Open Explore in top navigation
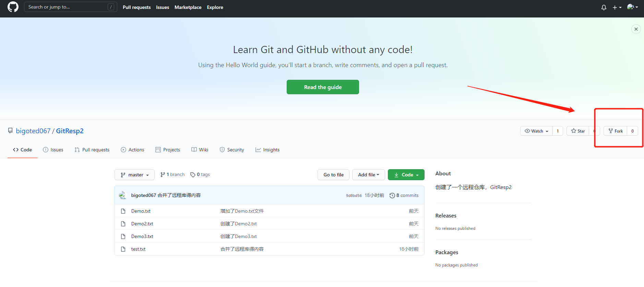Screen dimensions: 644x287 click(215, 7)
